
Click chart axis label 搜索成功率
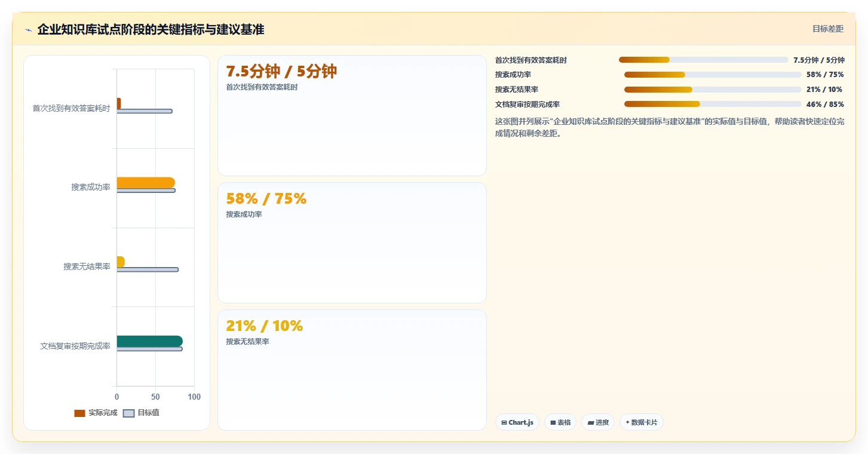[x=91, y=187]
